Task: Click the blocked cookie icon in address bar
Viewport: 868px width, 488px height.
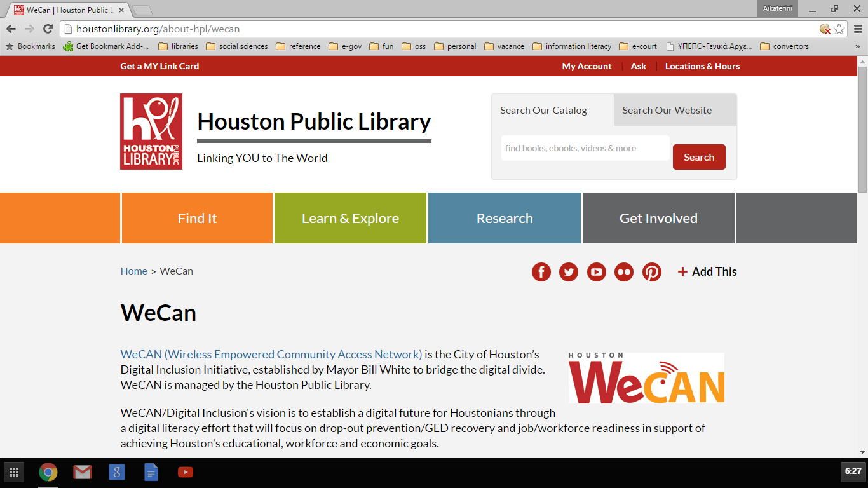Action: click(825, 29)
